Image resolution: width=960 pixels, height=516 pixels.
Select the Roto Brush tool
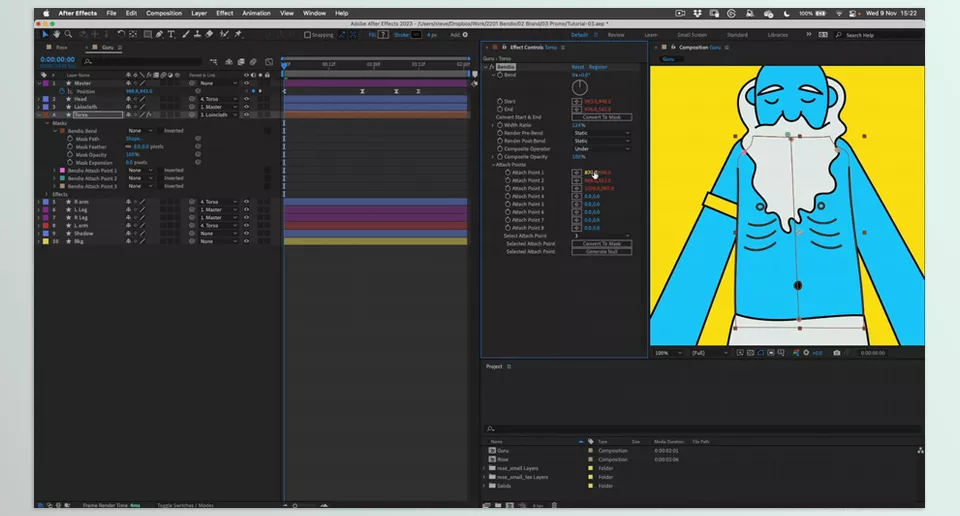(224, 34)
